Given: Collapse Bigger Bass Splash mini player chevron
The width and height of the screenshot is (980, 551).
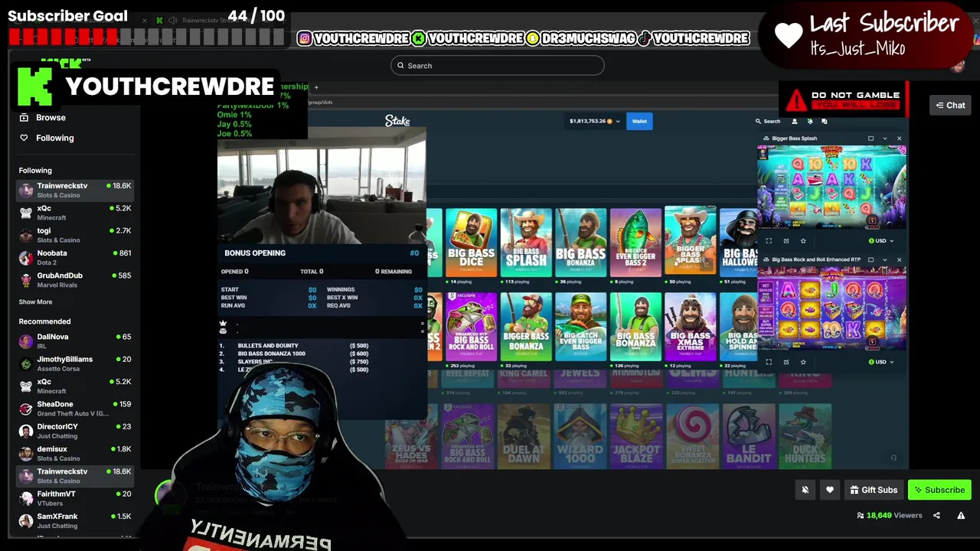Looking at the screenshot, I should (885, 139).
